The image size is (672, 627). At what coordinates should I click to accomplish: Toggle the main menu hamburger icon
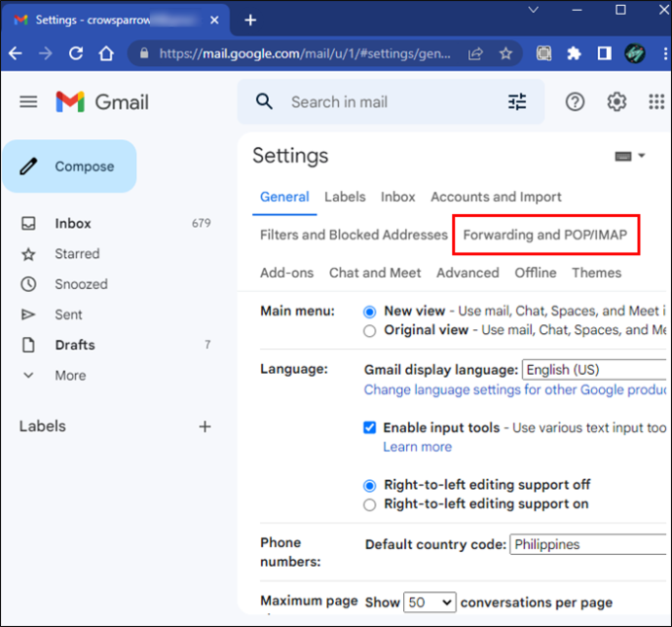point(28,102)
